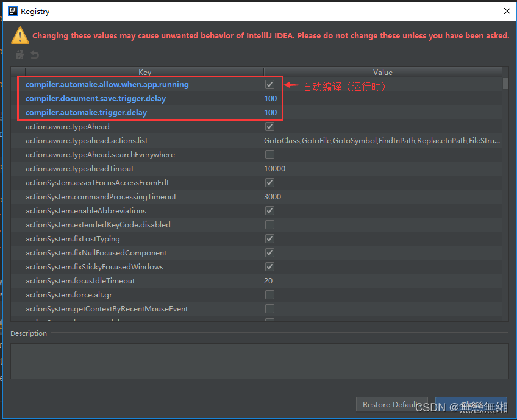Viewport: 517px width, 420px height.
Task: Select the action.aware.typeahead.actions.list key
Action: (x=87, y=141)
